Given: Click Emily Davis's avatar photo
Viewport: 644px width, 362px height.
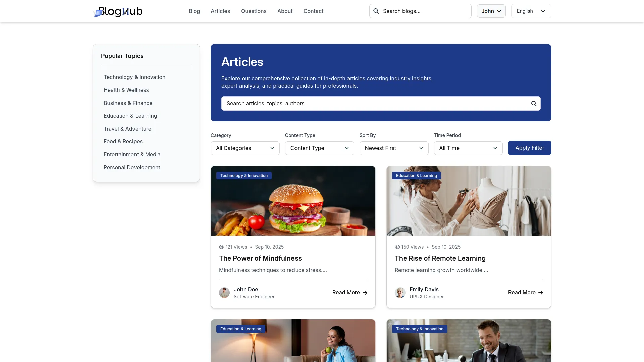Looking at the screenshot, I should coord(400,293).
